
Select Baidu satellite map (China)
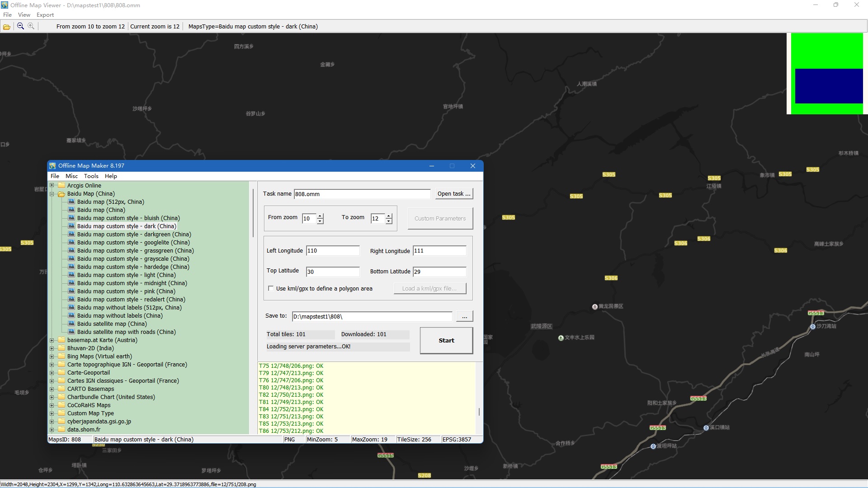[112, 324]
